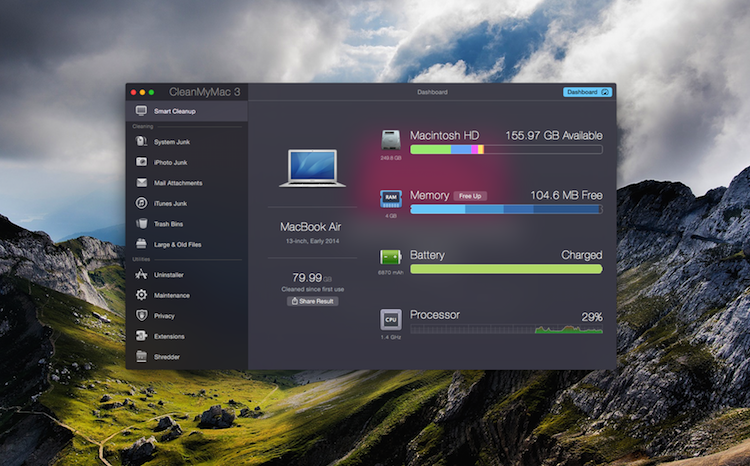The width and height of the screenshot is (750, 466).
Task: Select iTunes Junk in sidebar
Action: pos(170,204)
